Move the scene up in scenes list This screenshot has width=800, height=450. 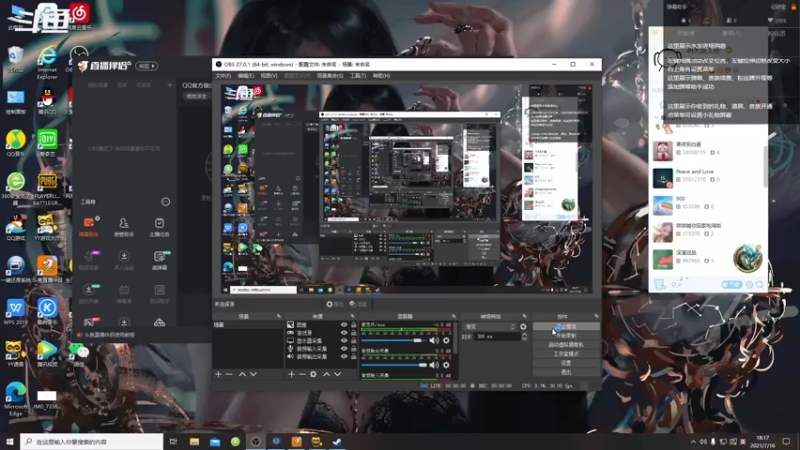pyautogui.click(x=242, y=374)
